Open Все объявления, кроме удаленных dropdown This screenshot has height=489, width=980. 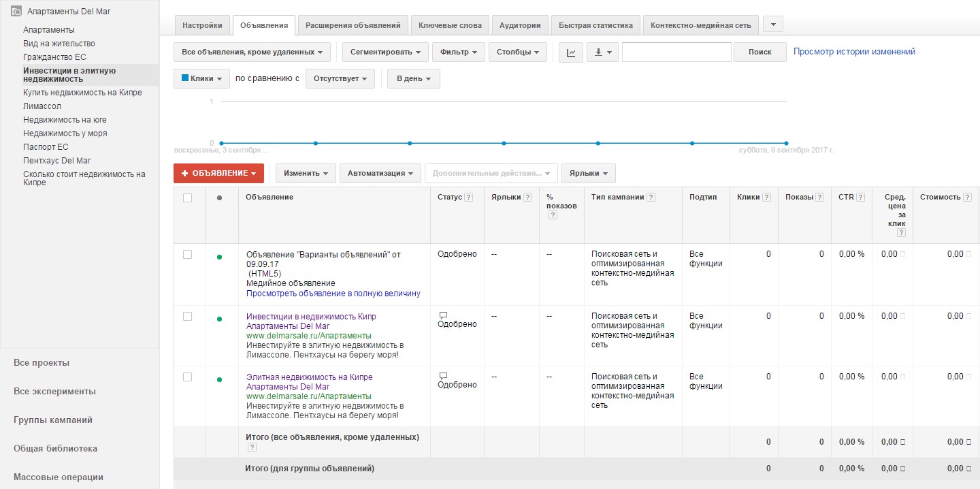coord(252,52)
